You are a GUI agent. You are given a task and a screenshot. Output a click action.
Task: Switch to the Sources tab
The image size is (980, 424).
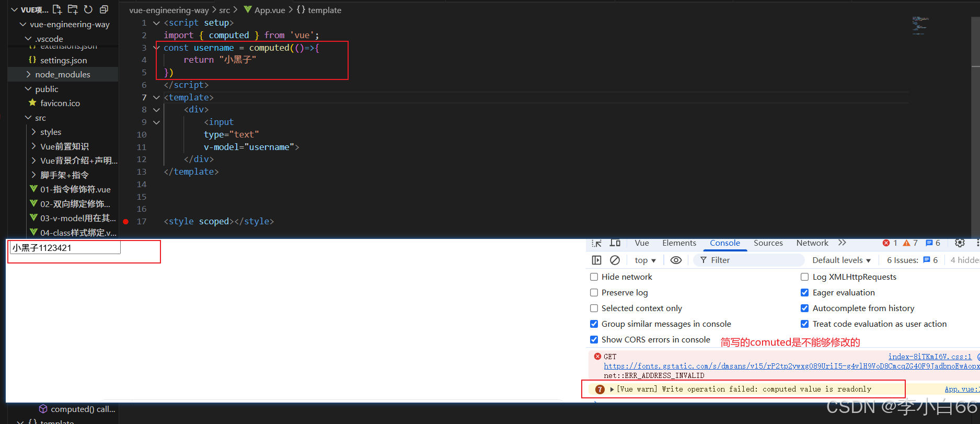[x=768, y=243]
